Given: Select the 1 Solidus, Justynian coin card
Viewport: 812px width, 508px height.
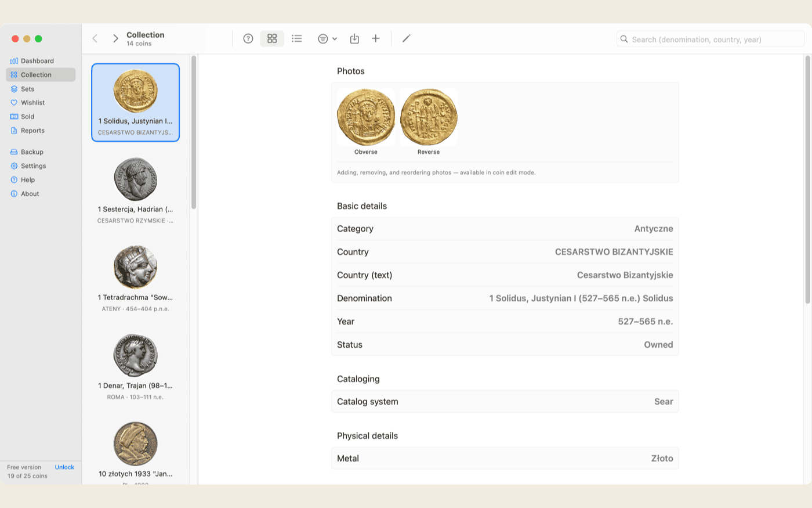Looking at the screenshot, I should point(136,102).
